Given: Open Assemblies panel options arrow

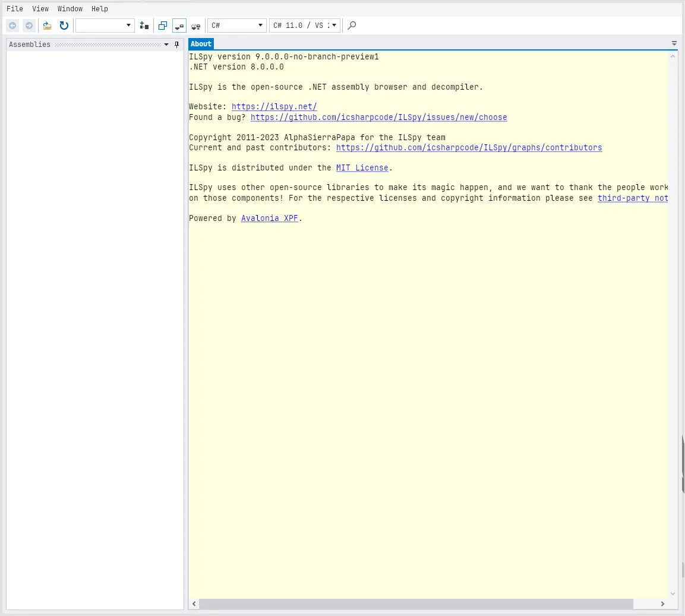Looking at the screenshot, I should (166, 45).
